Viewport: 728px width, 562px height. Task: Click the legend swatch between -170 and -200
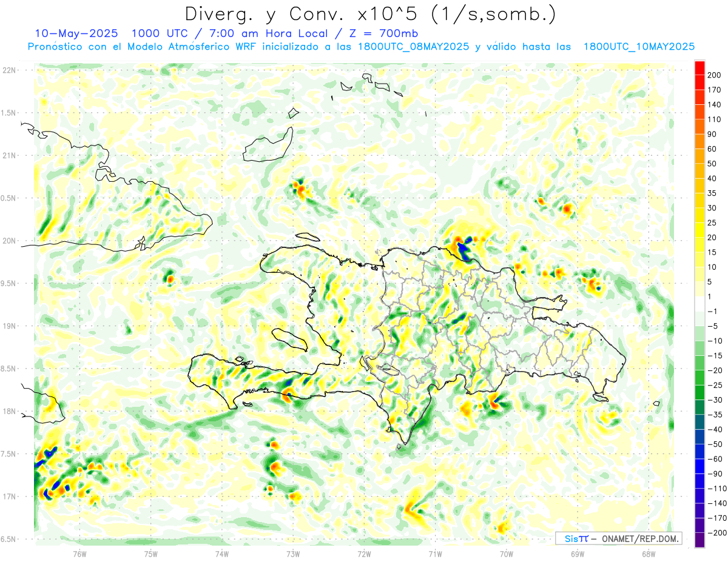[x=699, y=526]
